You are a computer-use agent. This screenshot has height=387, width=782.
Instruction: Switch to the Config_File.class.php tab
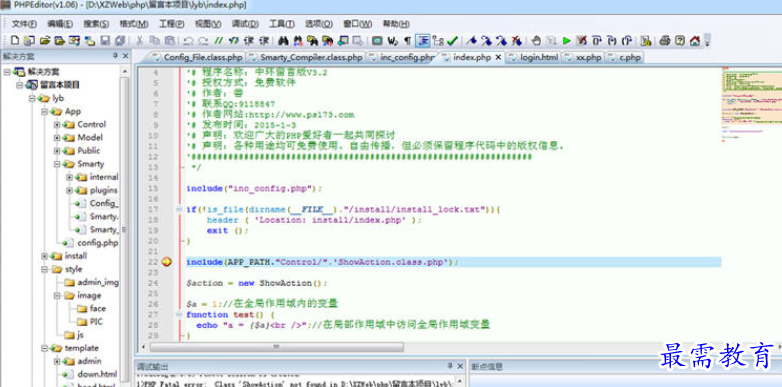[x=198, y=57]
